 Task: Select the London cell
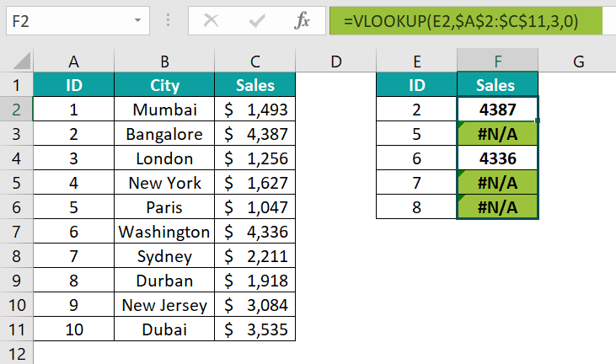tap(164, 158)
